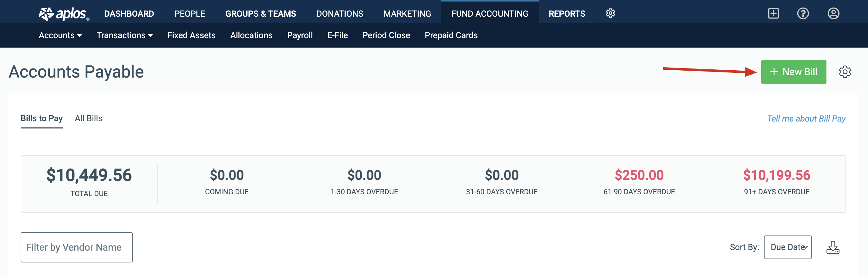Open the top navigation settings gear
The width and height of the screenshot is (868, 277).
[x=610, y=13]
